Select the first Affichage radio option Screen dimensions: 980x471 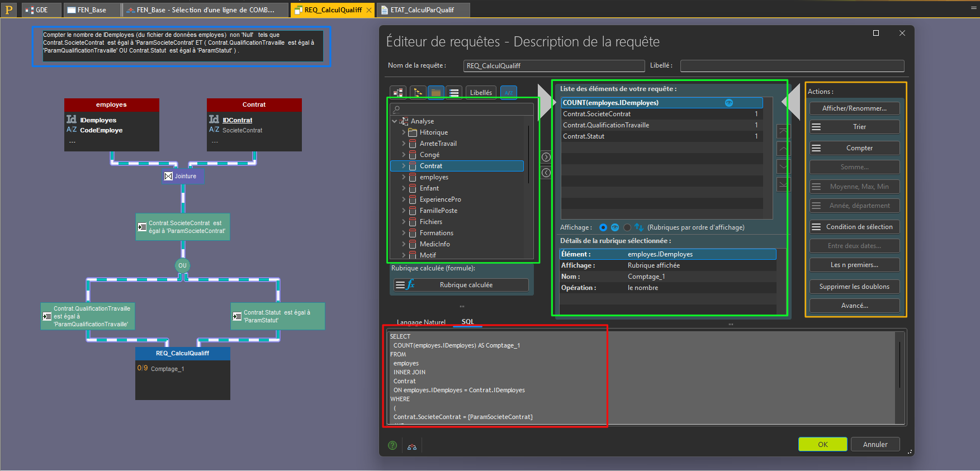coord(603,227)
